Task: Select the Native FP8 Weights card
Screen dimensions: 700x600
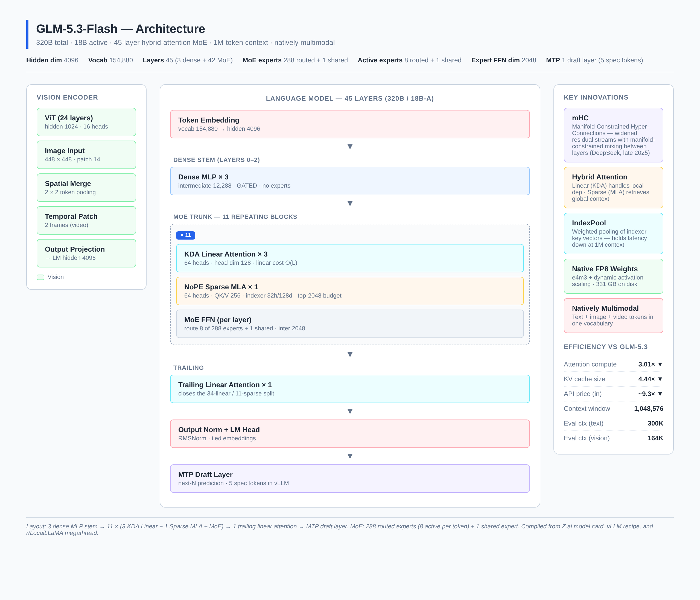Action: pyautogui.click(x=613, y=276)
